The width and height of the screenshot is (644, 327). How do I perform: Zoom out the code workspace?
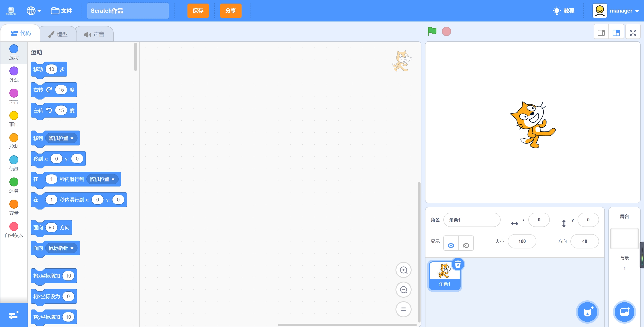pyautogui.click(x=404, y=290)
